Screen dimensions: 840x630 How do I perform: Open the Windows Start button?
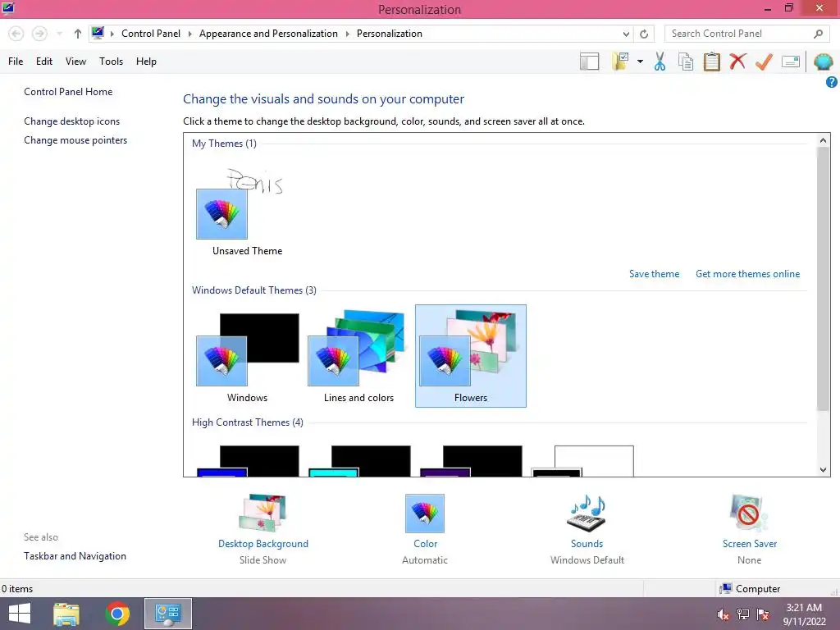pyautogui.click(x=20, y=614)
